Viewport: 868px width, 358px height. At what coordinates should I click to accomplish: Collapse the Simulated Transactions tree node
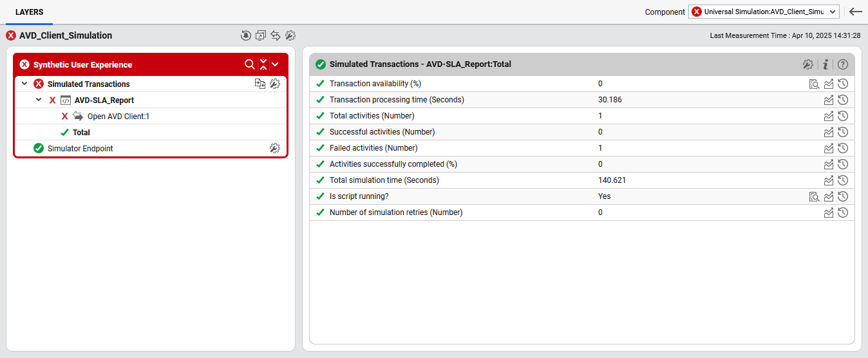24,84
